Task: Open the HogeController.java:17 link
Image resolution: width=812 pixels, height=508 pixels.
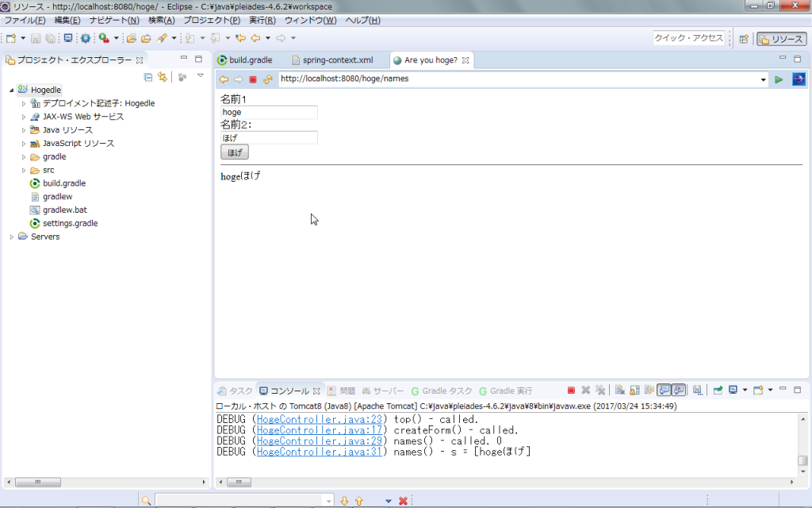Action: 319,430
